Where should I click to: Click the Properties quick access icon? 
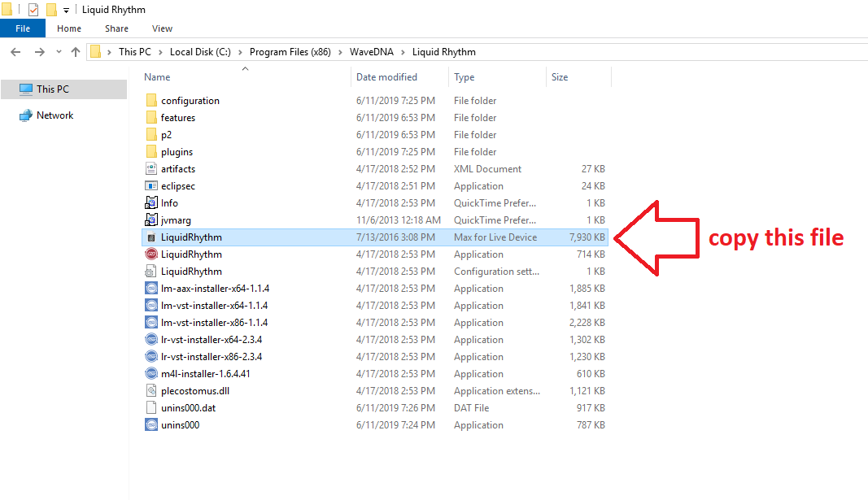pyautogui.click(x=33, y=10)
